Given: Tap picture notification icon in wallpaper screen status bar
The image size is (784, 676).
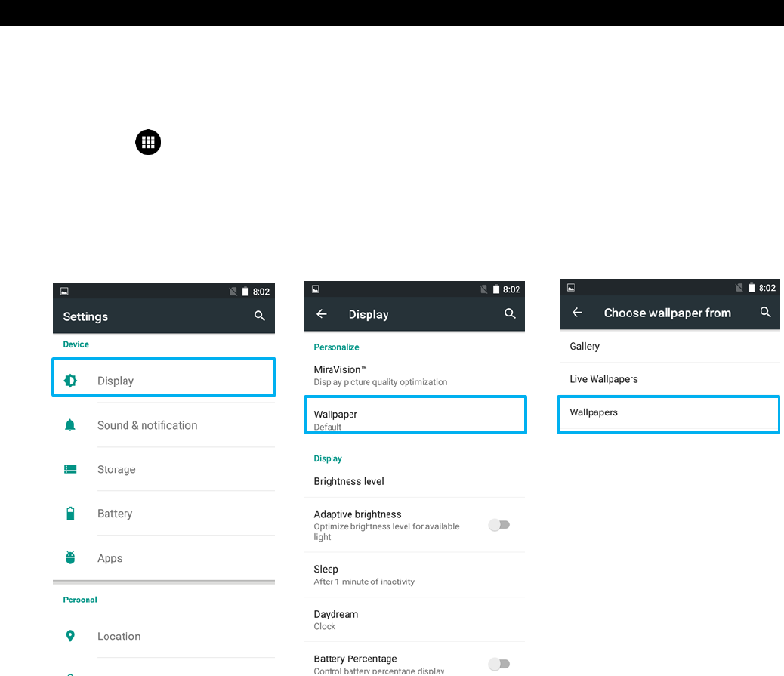Looking at the screenshot, I should [570, 288].
